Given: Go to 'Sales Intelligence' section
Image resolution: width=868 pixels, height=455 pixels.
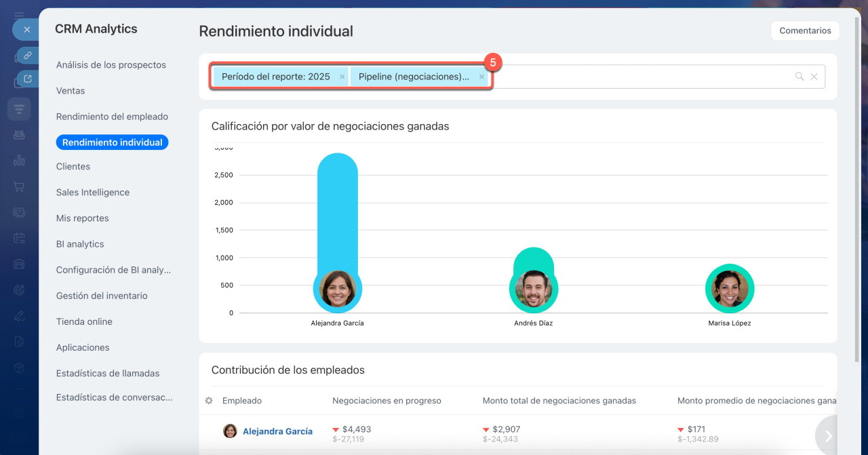Looking at the screenshot, I should tap(93, 193).
